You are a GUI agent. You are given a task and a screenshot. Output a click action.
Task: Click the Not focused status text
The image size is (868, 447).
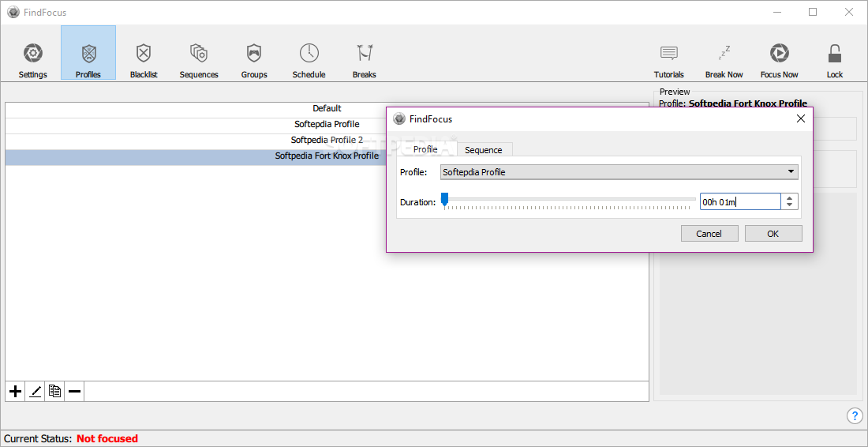[107, 438]
